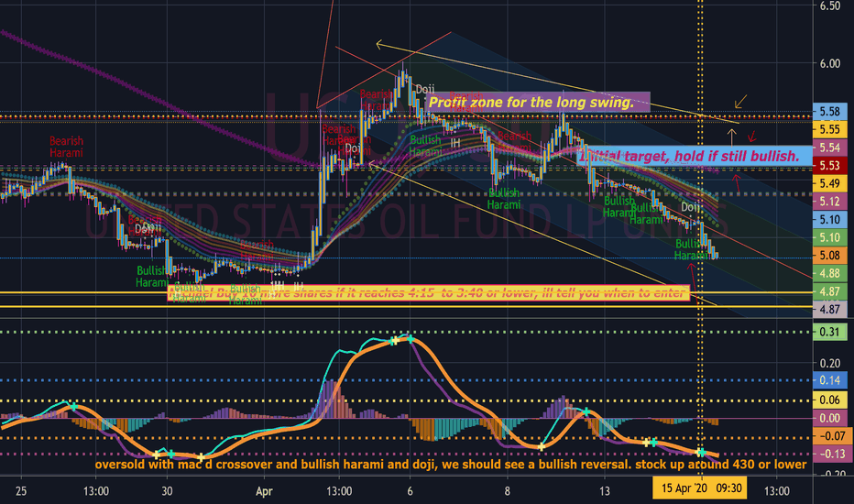
Task: Select the 'oversold with mac d crossover' caption
Action: [x=451, y=465]
